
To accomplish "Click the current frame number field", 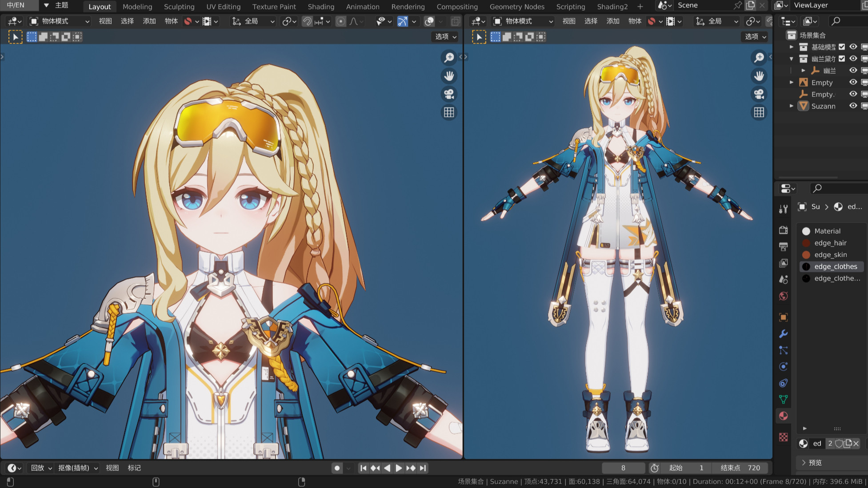I will coord(623,468).
